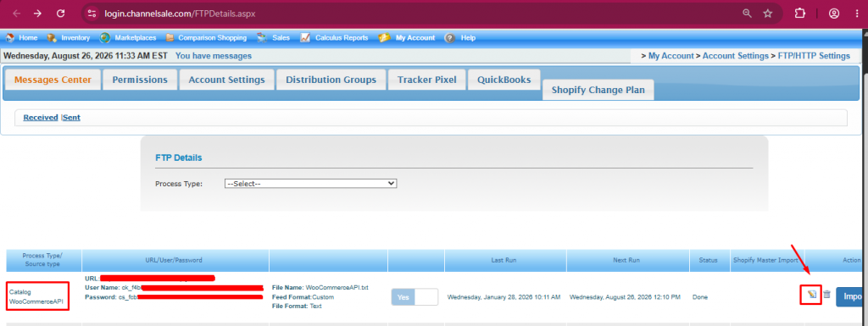868x326 pixels.
Task: Select the Distribution Groups tab
Action: 331,80
